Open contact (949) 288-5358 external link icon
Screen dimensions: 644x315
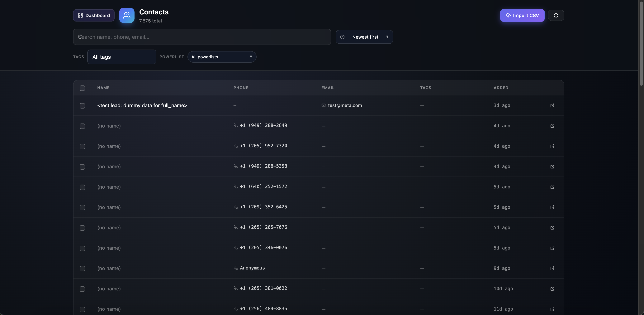[552, 167]
